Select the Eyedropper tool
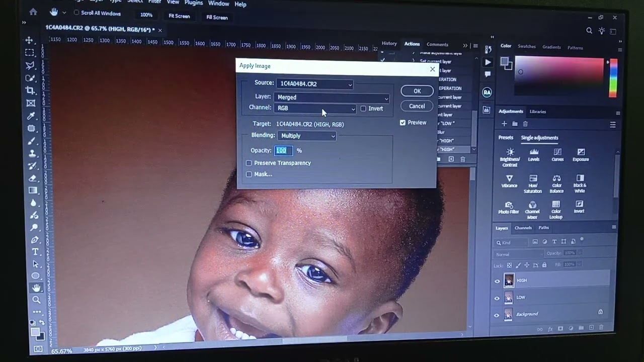Screen dimensions: 644x362 tap(31, 116)
